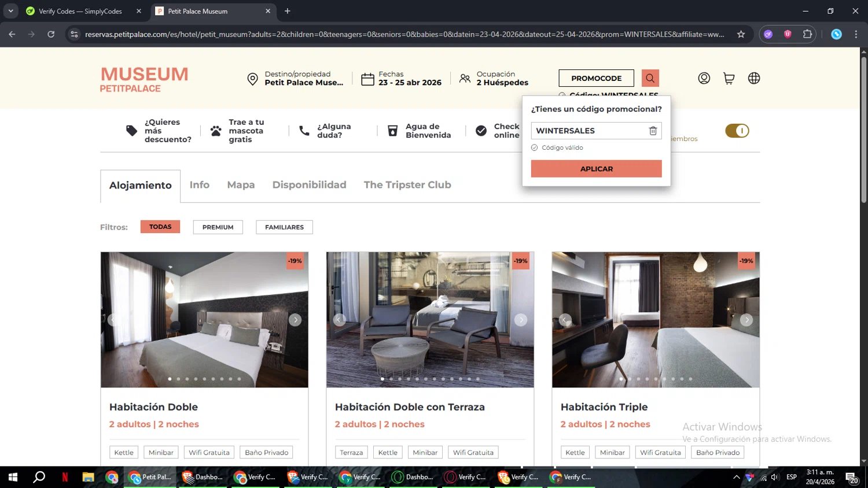Image resolution: width=868 pixels, height=488 pixels.
Task: Filter rooms by FAMILIARES
Action: 285,227
